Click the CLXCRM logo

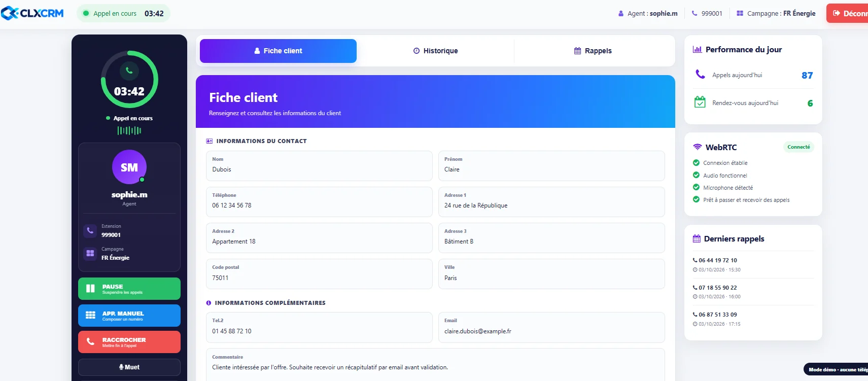[32, 13]
